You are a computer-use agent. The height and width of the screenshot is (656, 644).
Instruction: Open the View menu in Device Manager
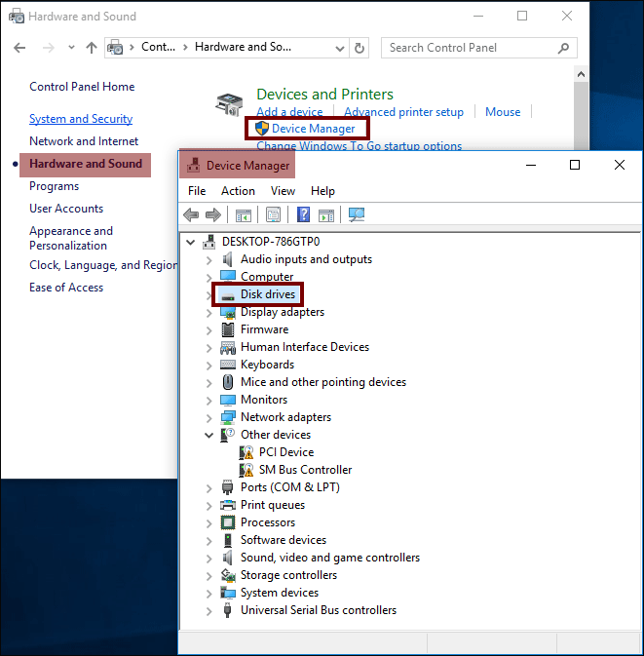(x=283, y=191)
